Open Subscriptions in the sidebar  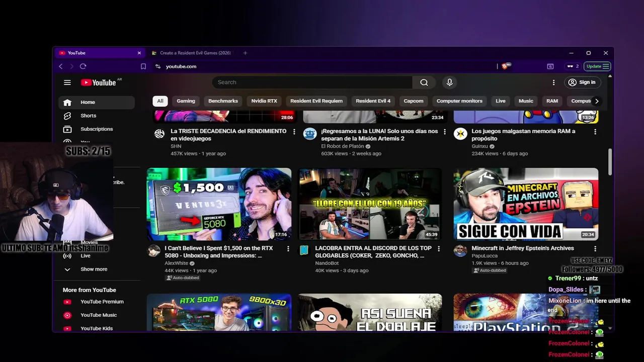(x=97, y=129)
